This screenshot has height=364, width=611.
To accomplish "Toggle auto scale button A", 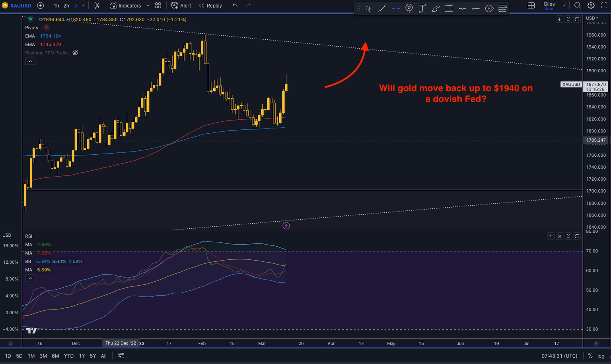I will pyautogui.click(x=596, y=343).
